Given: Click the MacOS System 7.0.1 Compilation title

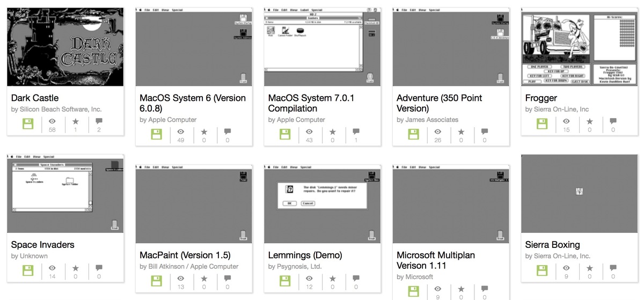Looking at the screenshot, I should coord(311,103).
